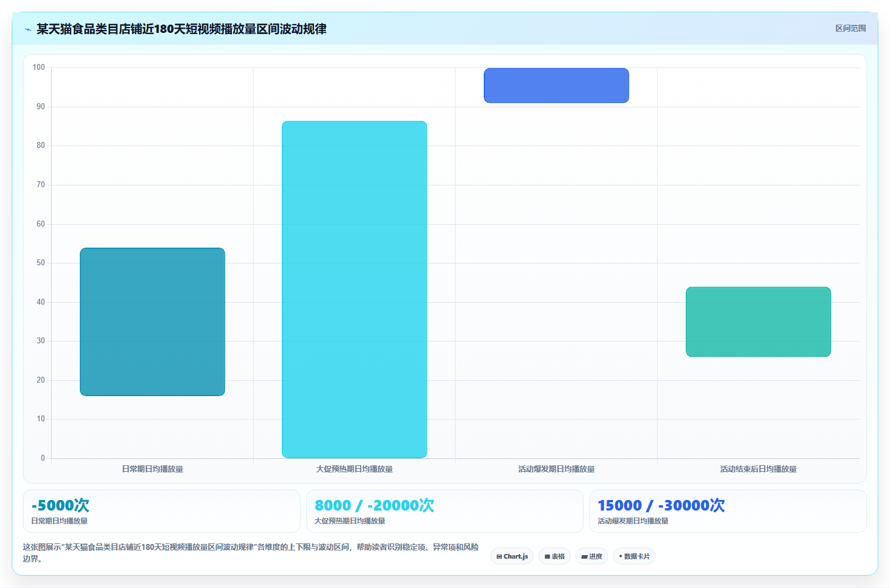
Task: Click the Chart.js tag chip
Action: tap(512, 556)
